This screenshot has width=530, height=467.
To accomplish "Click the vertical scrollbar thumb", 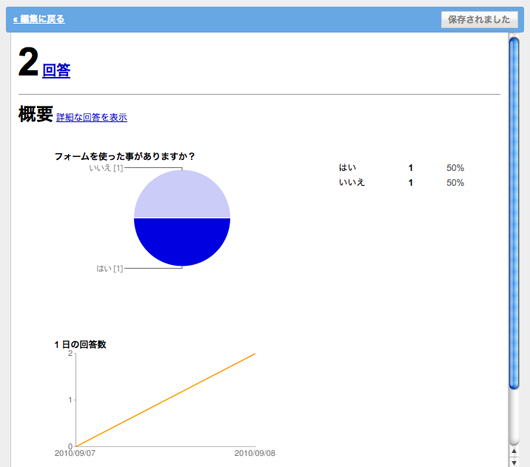I will point(514,213).
